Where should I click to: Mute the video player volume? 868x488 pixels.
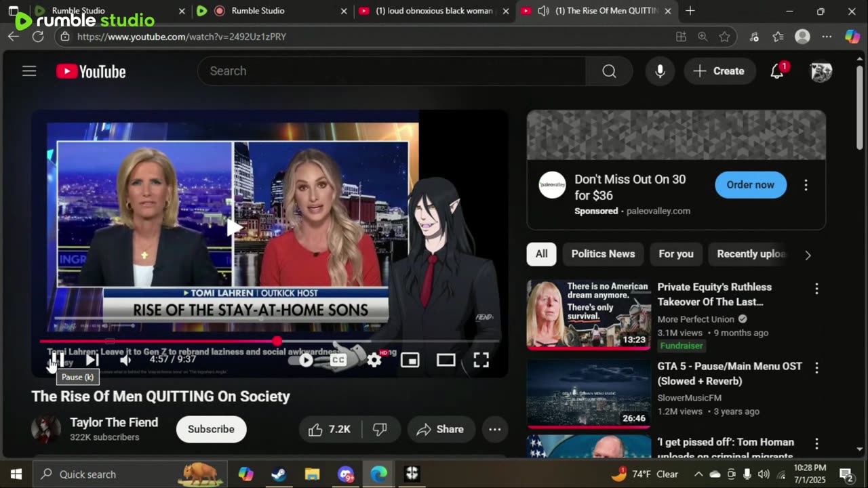click(x=126, y=360)
